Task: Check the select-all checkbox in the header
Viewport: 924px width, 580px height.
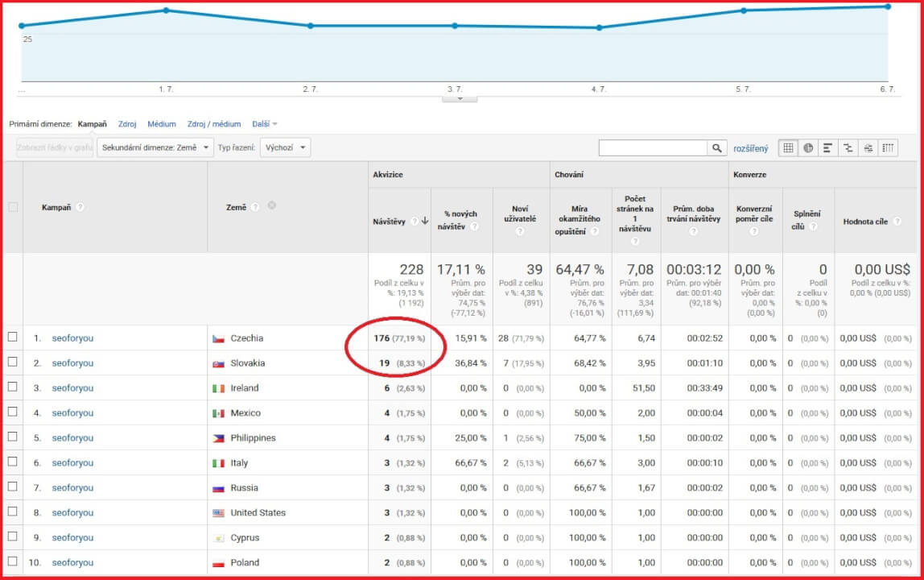Action: pyautogui.click(x=13, y=207)
